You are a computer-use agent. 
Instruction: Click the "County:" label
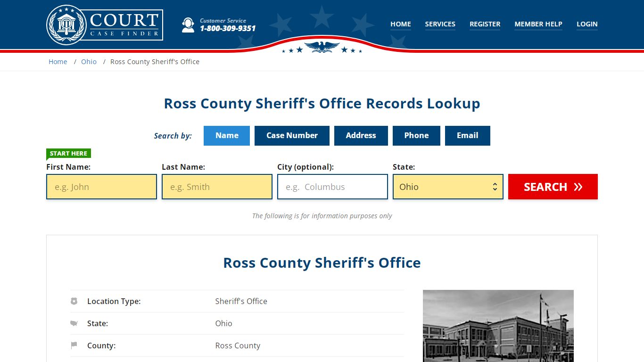[x=101, y=346]
